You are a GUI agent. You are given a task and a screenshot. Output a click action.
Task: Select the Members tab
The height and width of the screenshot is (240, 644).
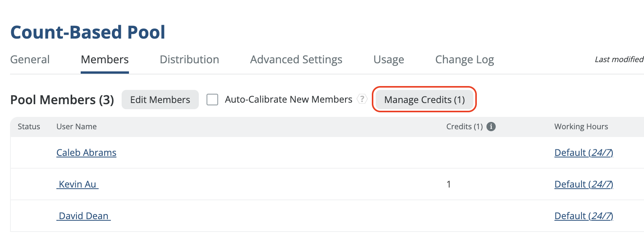tap(105, 59)
